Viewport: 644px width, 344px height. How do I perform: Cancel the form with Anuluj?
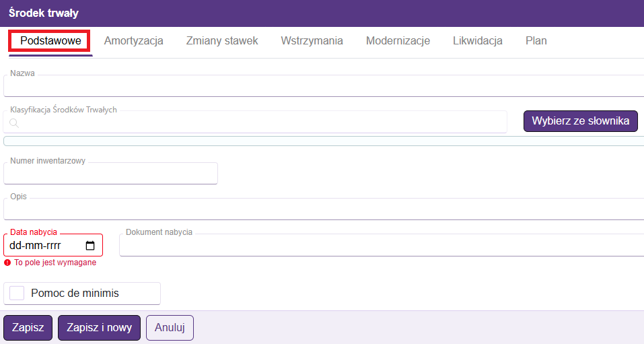pos(170,328)
